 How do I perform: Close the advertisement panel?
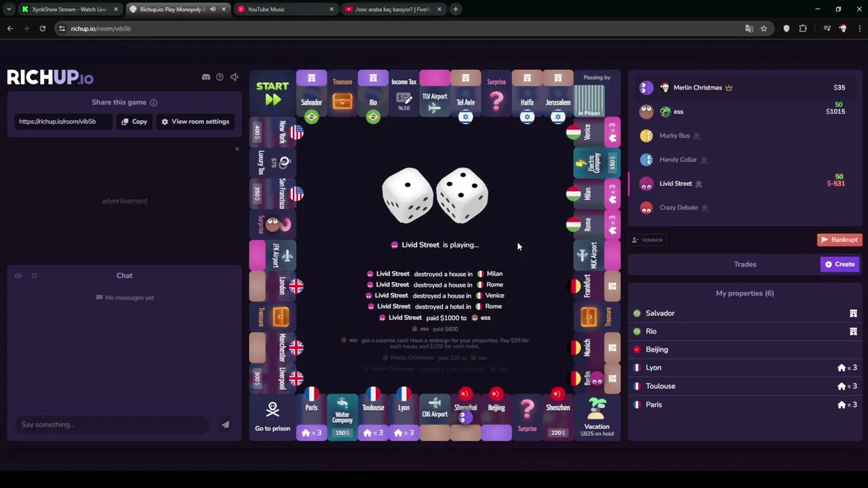(237, 148)
